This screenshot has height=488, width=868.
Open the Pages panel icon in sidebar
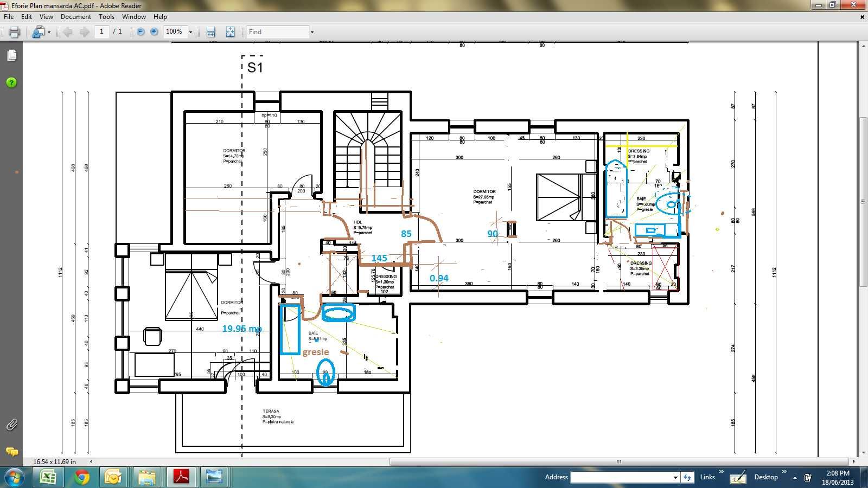11,55
